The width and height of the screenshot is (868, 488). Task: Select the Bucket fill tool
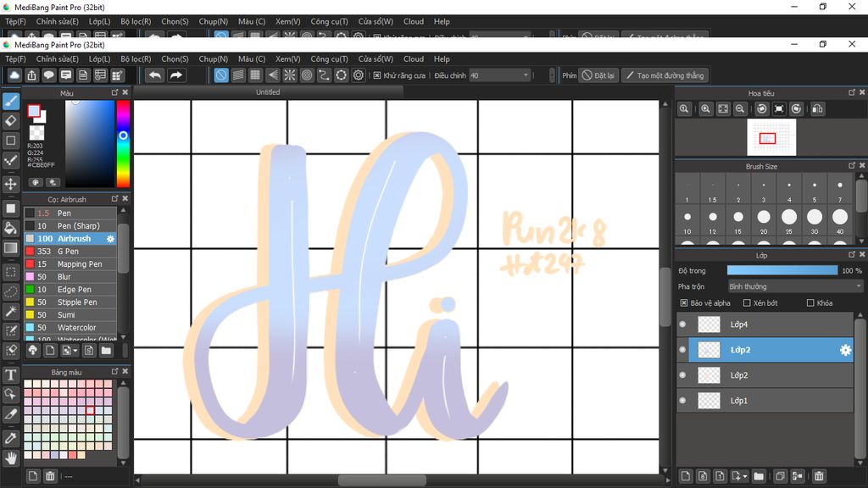point(10,228)
